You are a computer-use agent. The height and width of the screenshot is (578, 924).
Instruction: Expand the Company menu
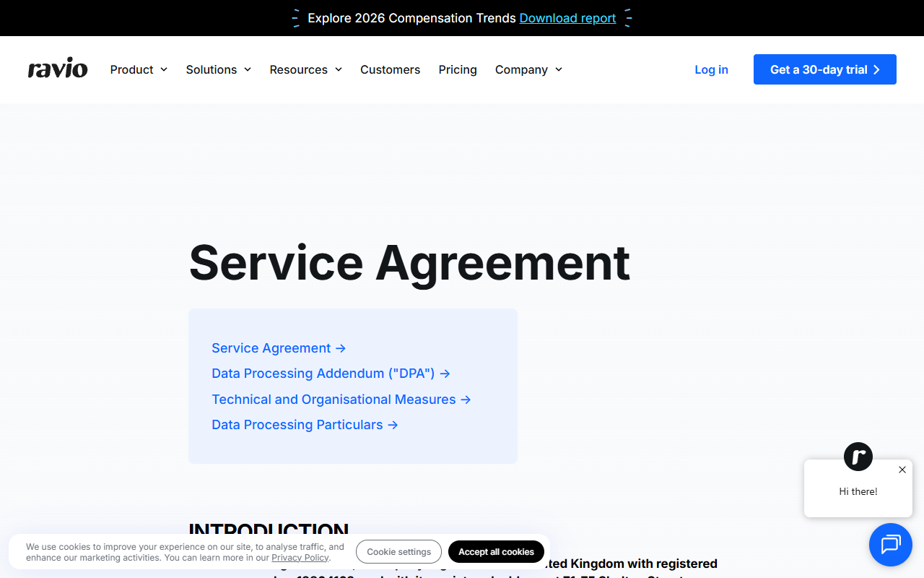tap(528, 69)
